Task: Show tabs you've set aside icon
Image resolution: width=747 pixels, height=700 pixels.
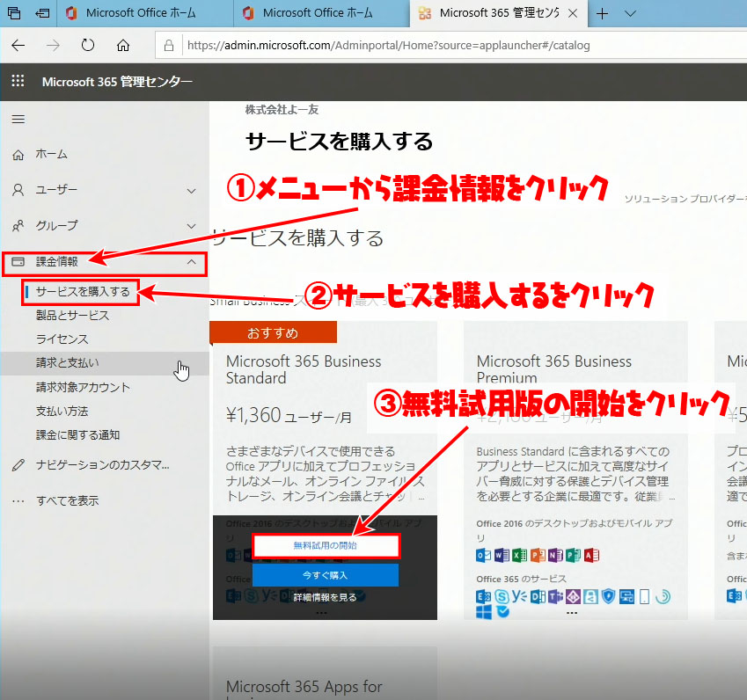Action: (14, 13)
